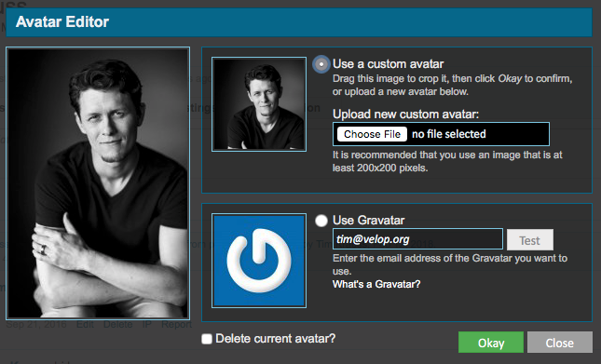Click the large avatar preview photo
The image size is (601, 364).
pos(98,183)
